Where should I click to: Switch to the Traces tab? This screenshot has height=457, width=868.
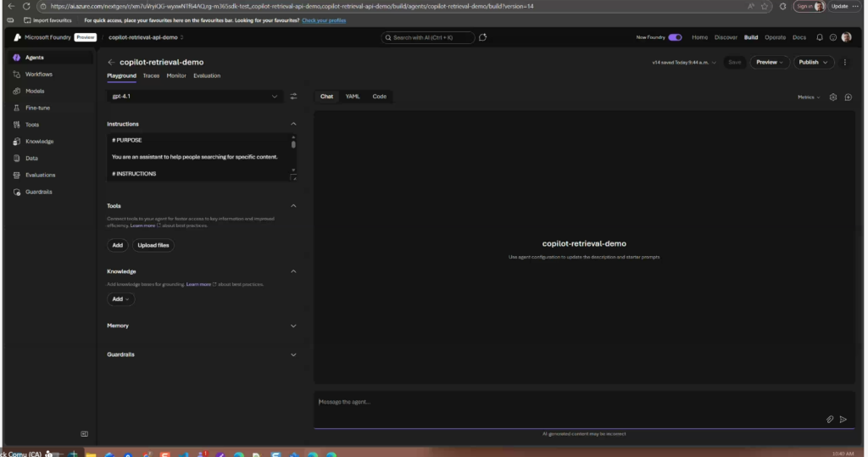(x=151, y=75)
